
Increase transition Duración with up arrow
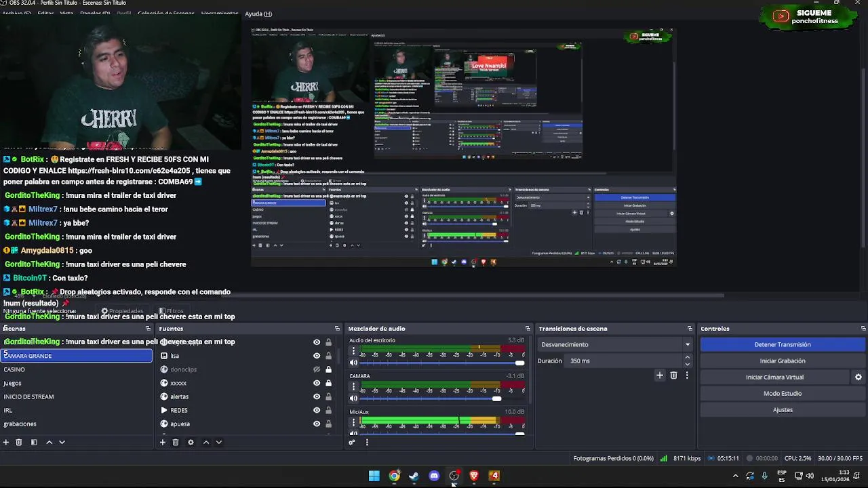(688, 357)
